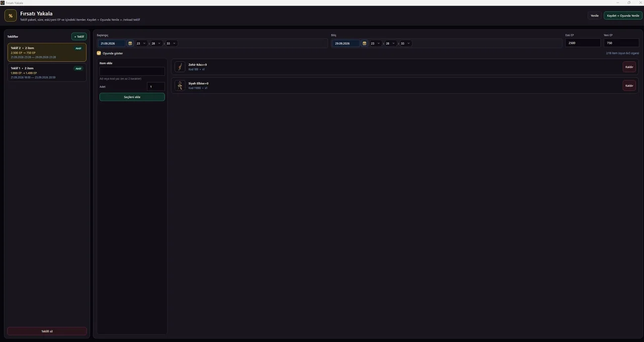
Task: Open the Başlangıç hour dropdown
Action: point(141,43)
